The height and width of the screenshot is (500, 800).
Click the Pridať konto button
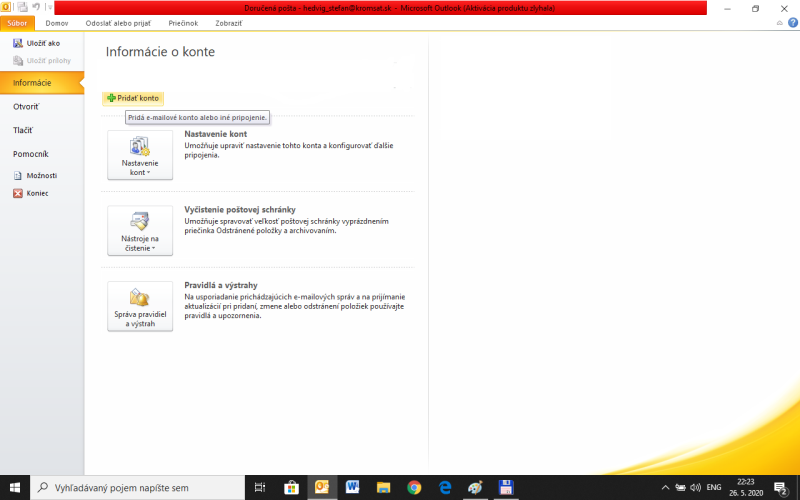133,98
